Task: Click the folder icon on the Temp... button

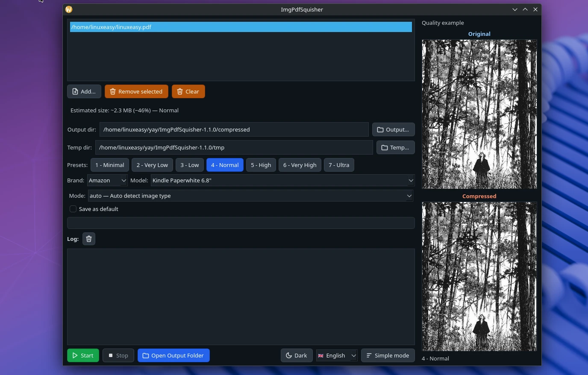Action: click(x=384, y=147)
